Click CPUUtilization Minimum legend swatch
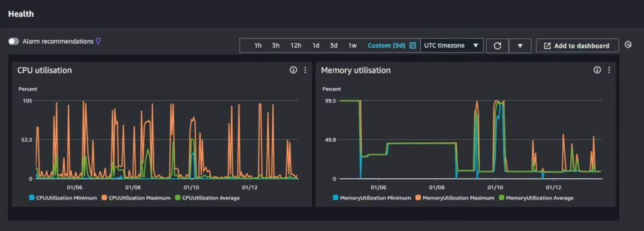The image size is (644, 231). tap(32, 198)
